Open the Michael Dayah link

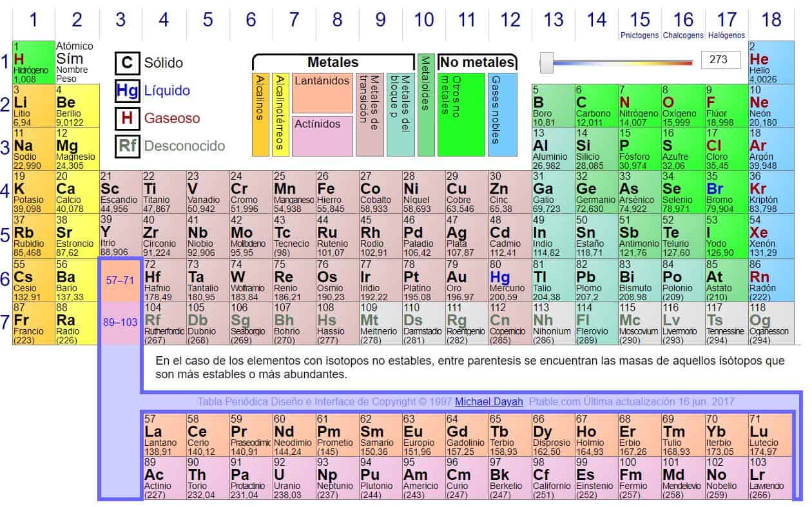coord(487,401)
